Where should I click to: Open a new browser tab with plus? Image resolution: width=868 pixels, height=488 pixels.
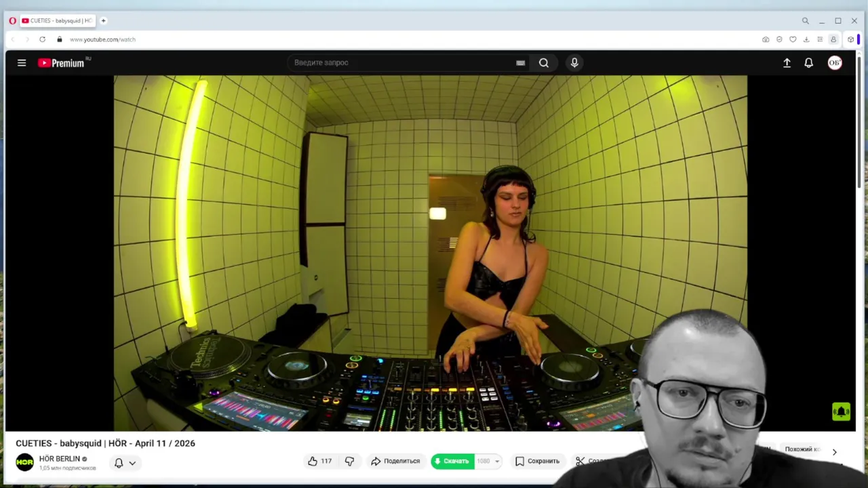point(104,20)
